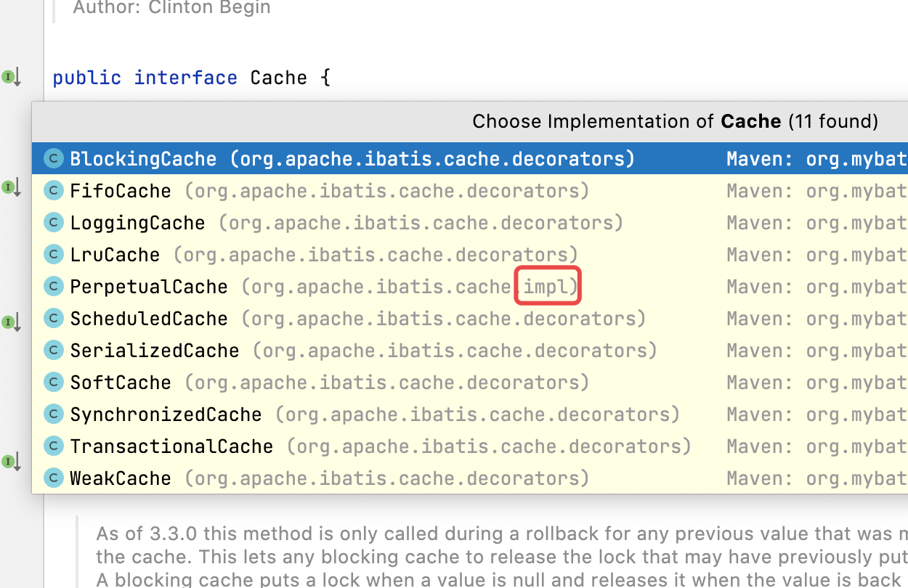Click the Choose Implementation of Cache title
This screenshot has width=908, height=588.
click(x=675, y=121)
